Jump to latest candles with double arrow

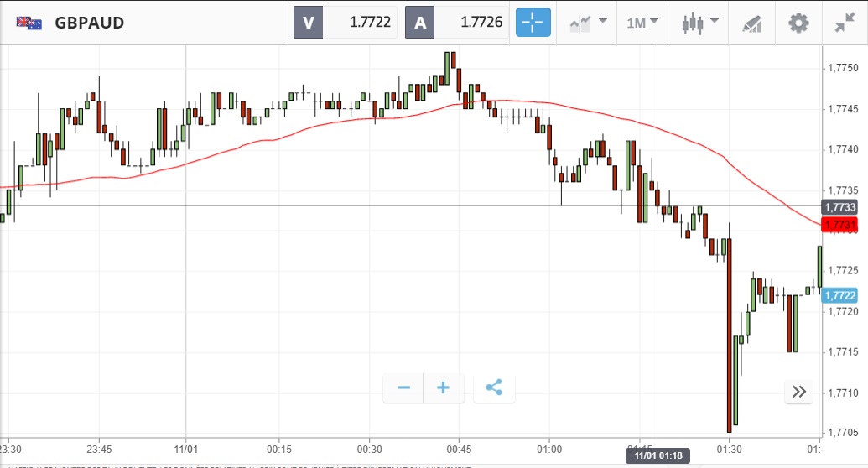pyautogui.click(x=798, y=392)
